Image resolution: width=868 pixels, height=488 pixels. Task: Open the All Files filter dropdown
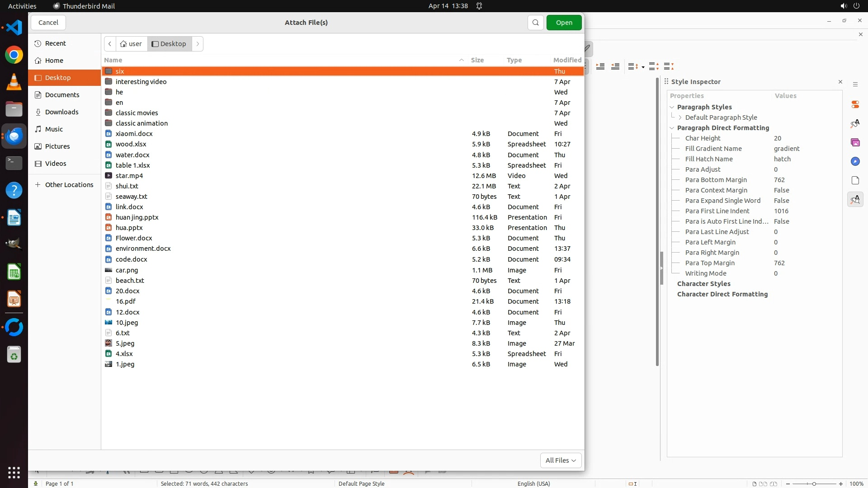pos(561,460)
